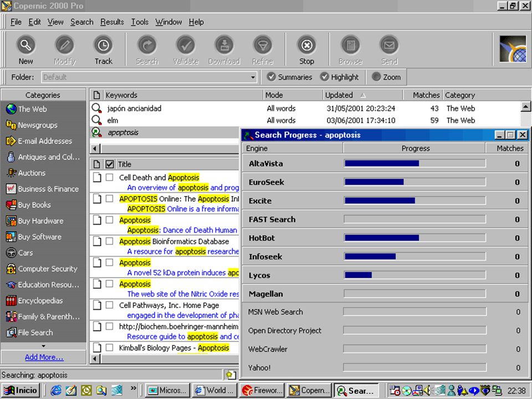532x399 pixels.
Task: Toggle the Highlight option
Action: (339, 77)
